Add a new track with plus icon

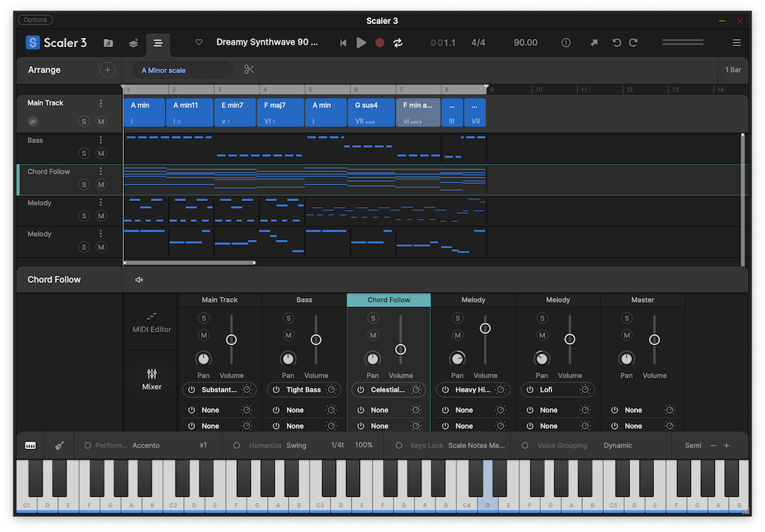click(108, 69)
